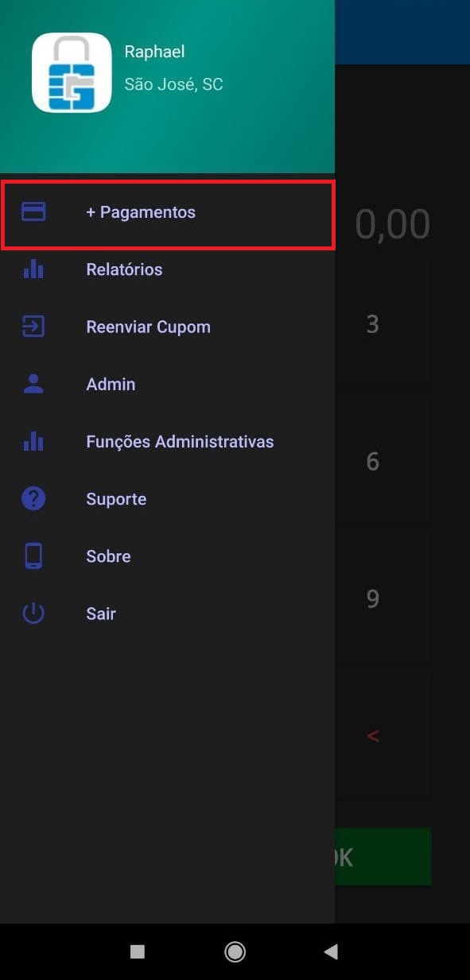Select Relatórios from the menu
The image size is (470, 980).
(124, 269)
